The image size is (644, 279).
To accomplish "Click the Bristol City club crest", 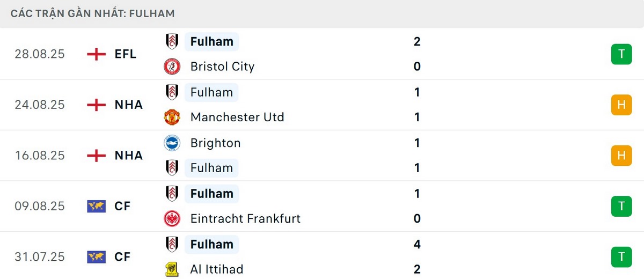I will [x=172, y=67].
